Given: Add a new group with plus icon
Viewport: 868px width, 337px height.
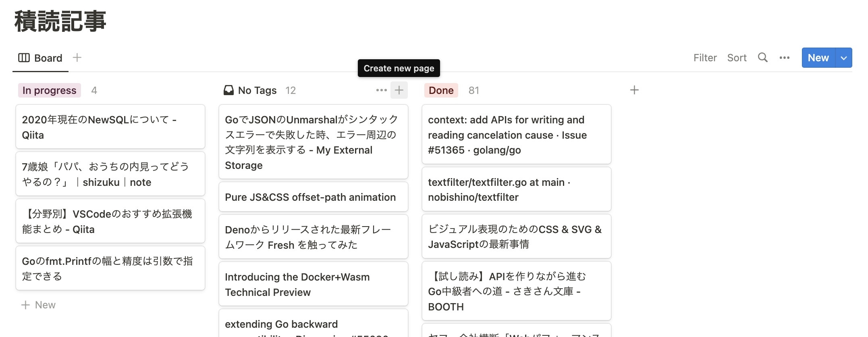Looking at the screenshot, I should pos(634,90).
